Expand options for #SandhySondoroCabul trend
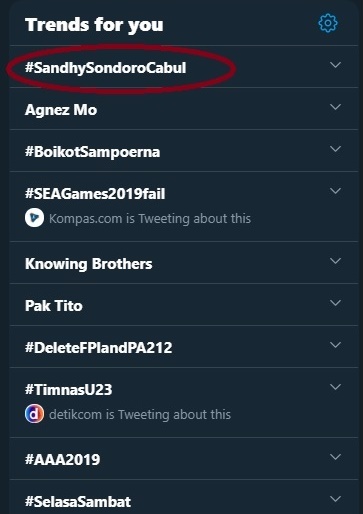The image size is (363, 514). pos(335,65)
